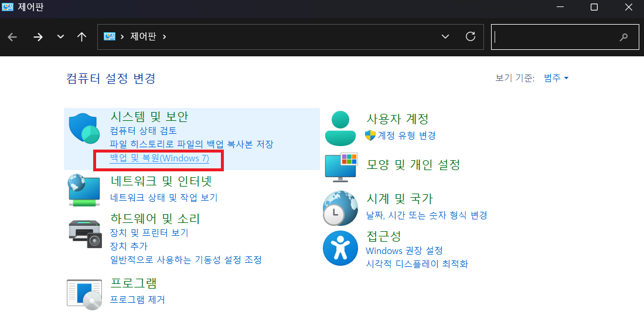Close the Control Panel window
Screen dimensions: 644x325
[629, 7]
